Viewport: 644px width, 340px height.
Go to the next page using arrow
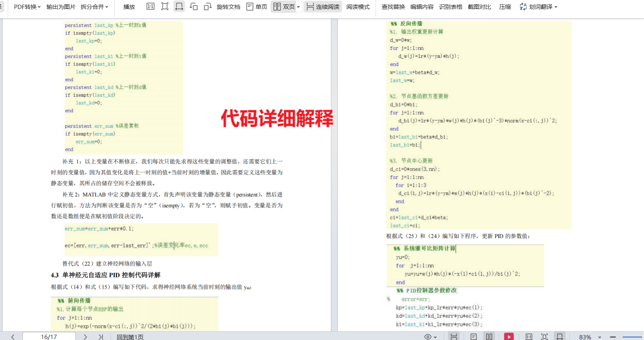(x=85, y=337)
